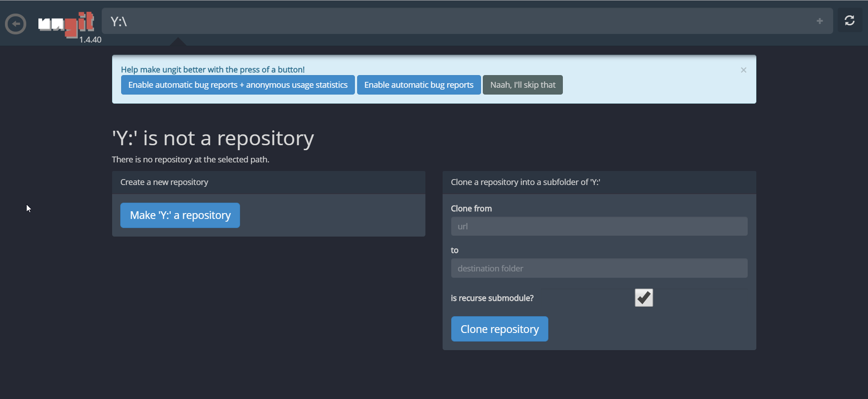Choose Enable automatic bug reports only
This screenshot has height=399, width=868.
[x=419, y=85]
